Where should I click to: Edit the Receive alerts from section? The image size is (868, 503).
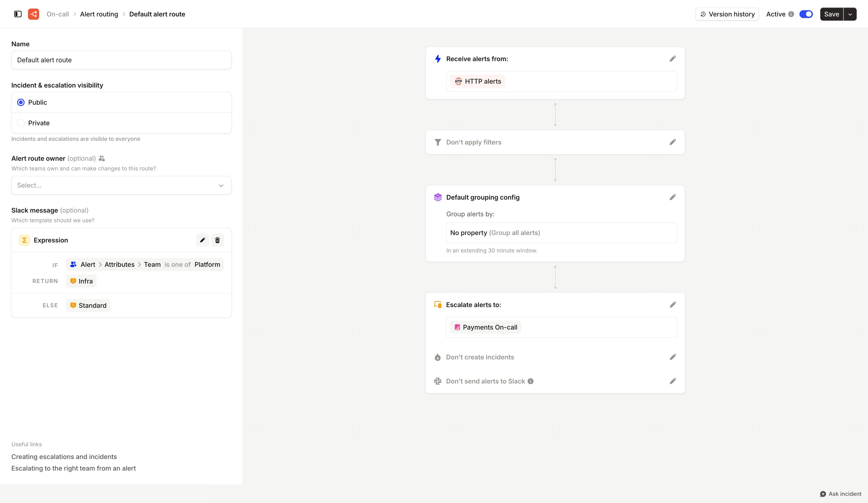point(673,59)
